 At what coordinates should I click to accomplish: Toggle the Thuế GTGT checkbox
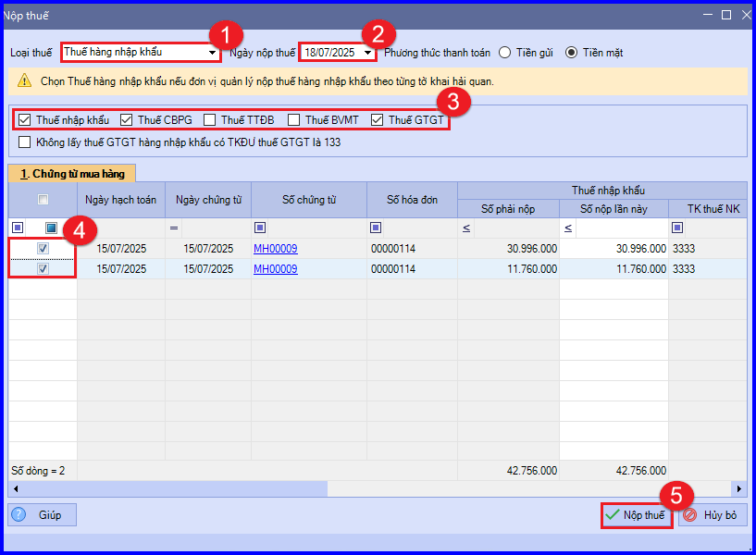tap(377, 119)
